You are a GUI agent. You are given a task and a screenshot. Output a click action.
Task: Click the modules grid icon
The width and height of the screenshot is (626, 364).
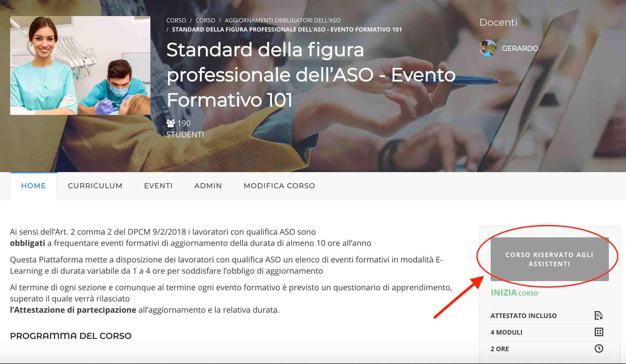coord(599,332)
